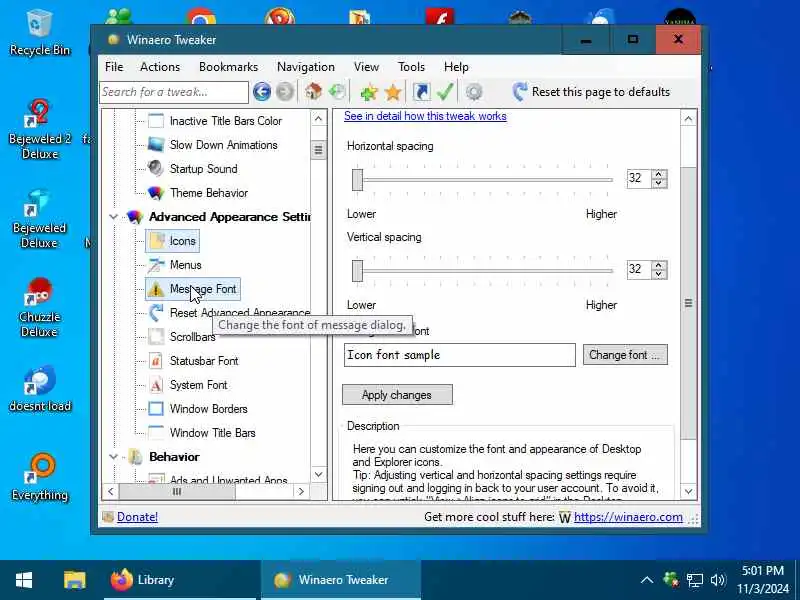Switch to Firefox Library taskbar window
This screenshot has height=600, width=800.
click(x=181, y=580)
